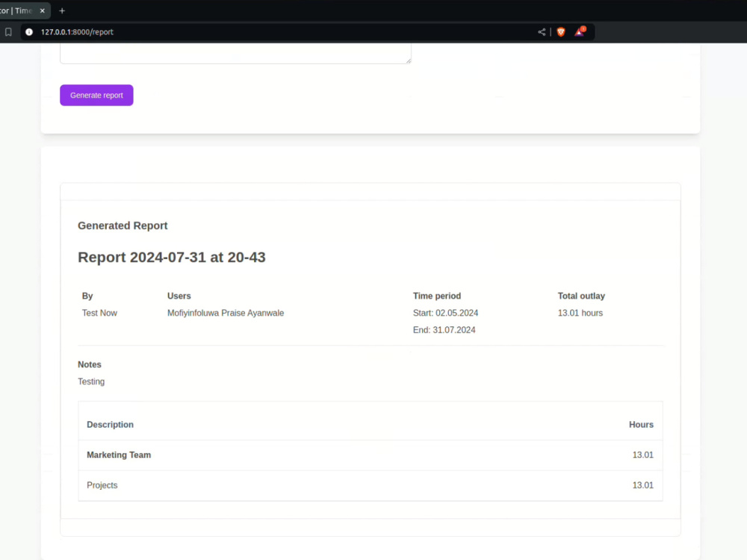Click user Mofiyinfoluwa Praise Ayanwale
This screenshot has height=560, width=747.
point(226,313)
